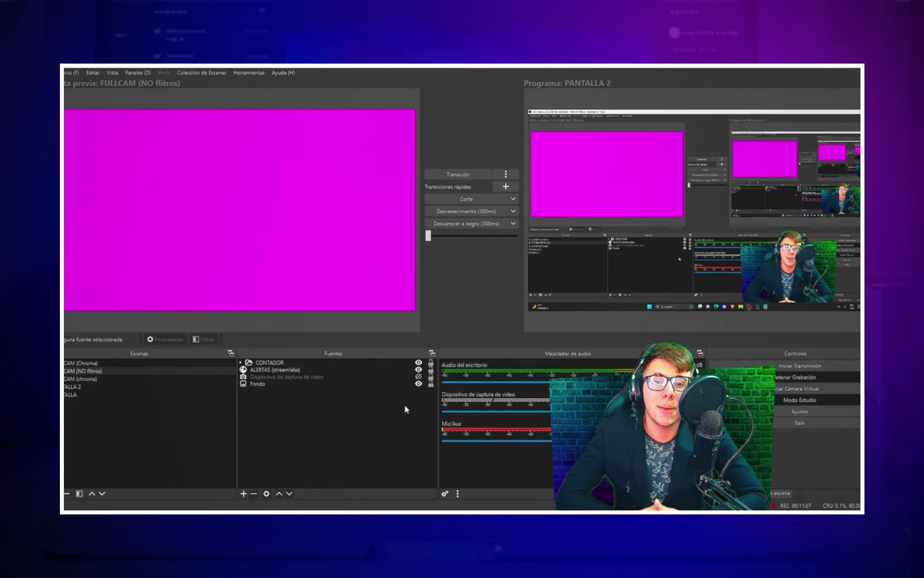Screen dimensions: 924x578
Task: Add a quick transition with the plus icon
Action: (x=506, y=186)
